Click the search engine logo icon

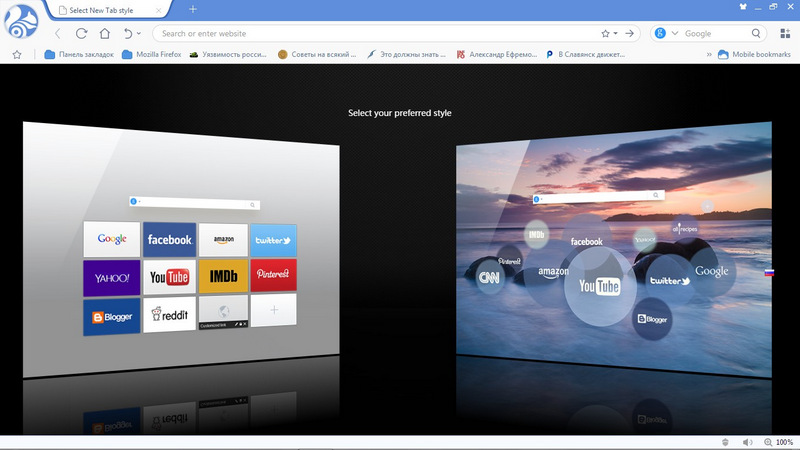pyautogui.click(x=660, y=33)
